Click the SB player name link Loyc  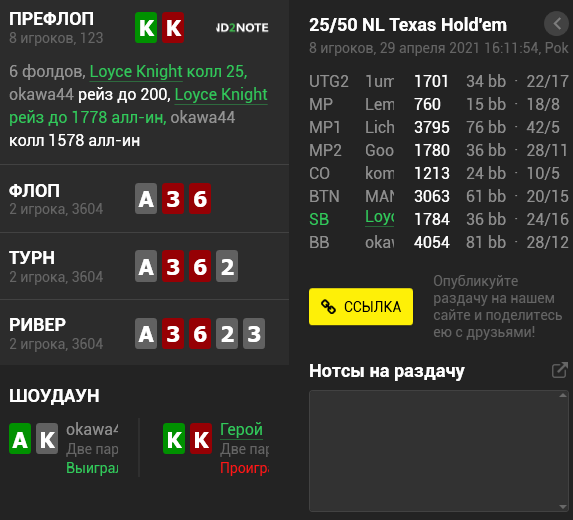pyautogui.click(x=380, y=217)
